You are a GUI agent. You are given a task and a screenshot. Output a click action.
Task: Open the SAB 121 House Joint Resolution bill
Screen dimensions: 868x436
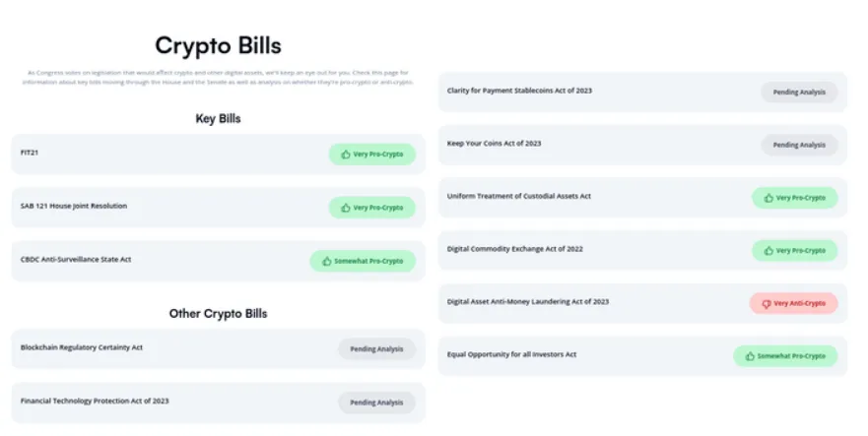point(218,207)
